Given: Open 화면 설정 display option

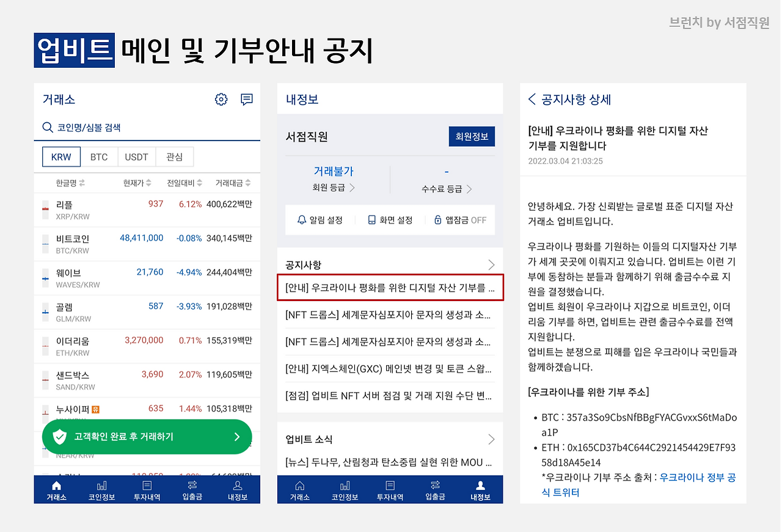Looking at the screenshot, I should [x=390, y=220].
